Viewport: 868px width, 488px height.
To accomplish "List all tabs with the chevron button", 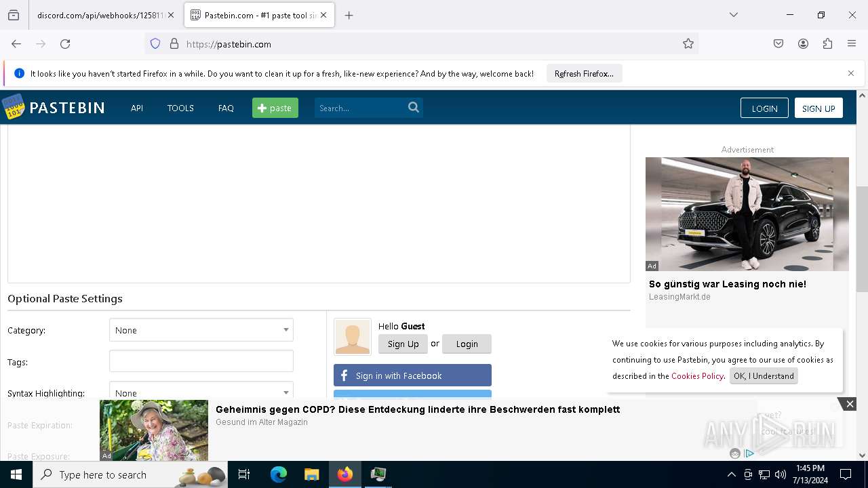I will click(x=734, y=15).
